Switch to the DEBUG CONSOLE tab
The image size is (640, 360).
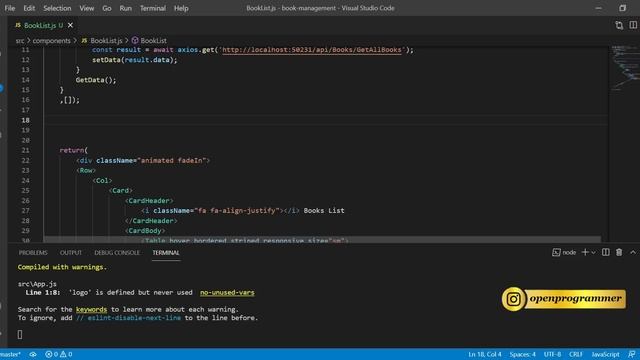[x=117, y=253]
